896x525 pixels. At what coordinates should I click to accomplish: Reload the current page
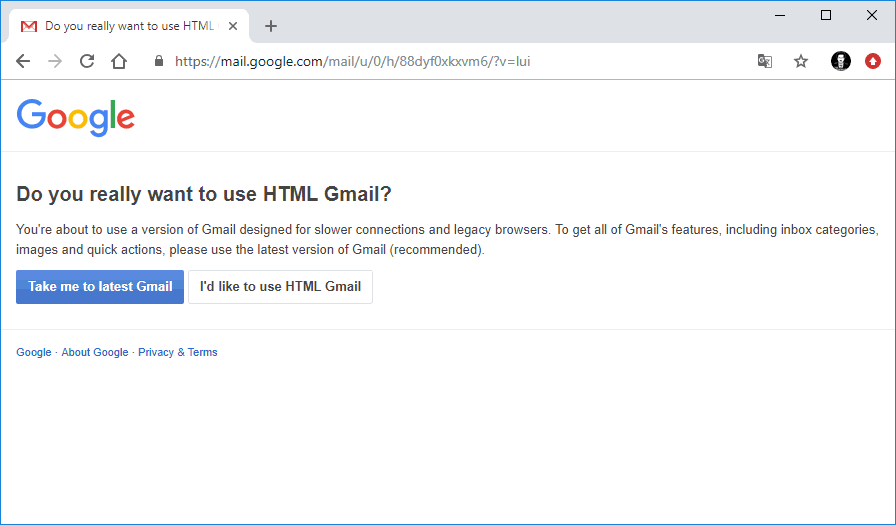[x=87, y=61]
